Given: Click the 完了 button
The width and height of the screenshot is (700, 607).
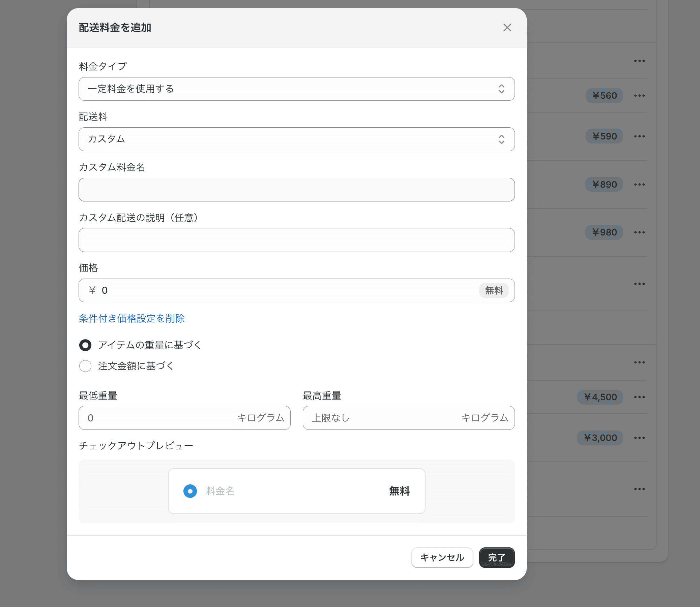Looking at the screenshot, I should tap(496, 557).
